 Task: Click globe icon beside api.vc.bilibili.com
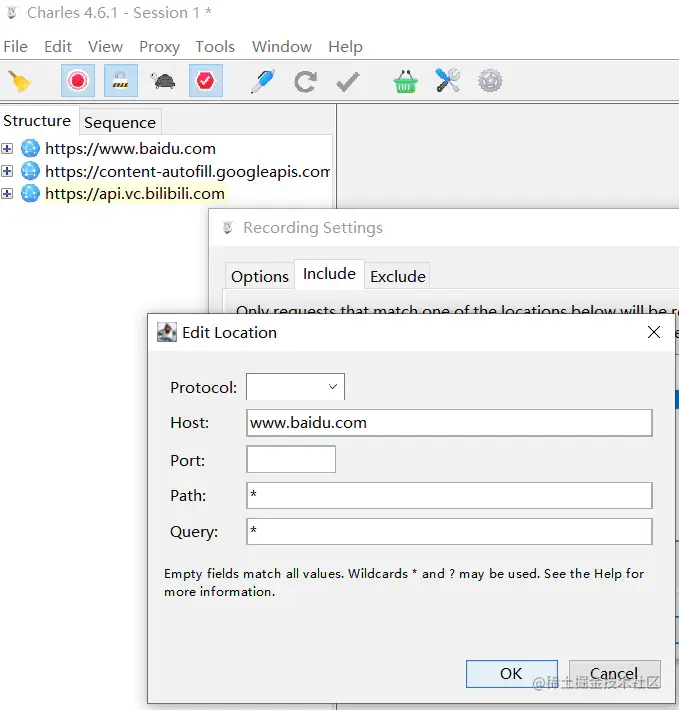tap(30, 194)
